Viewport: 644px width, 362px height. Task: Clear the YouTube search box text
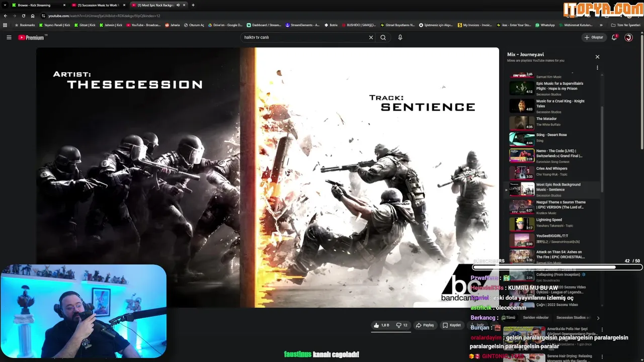(371, 37)
